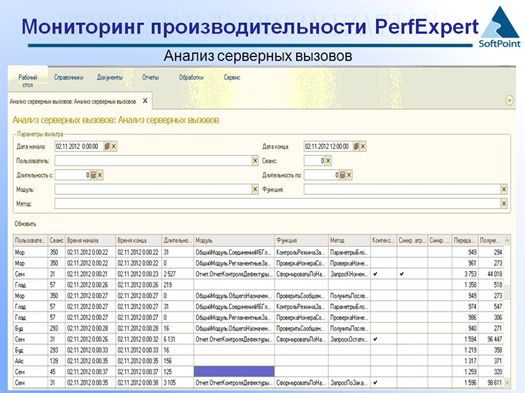525x393 pixels.
Task: Select received value '44 018' cell
Action: pos(491,274)
